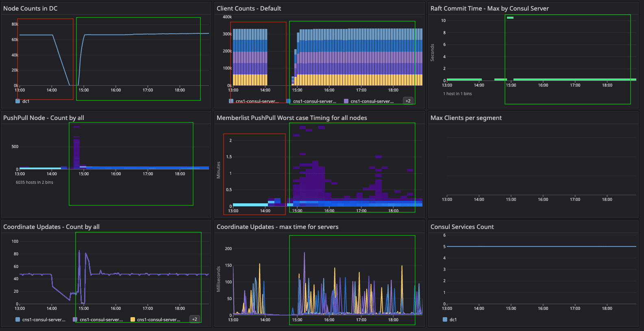The width and height of the screenshot is (644, 331).
Task: Click the PushPull Node - Count by all title
Action: pos(44,118)
